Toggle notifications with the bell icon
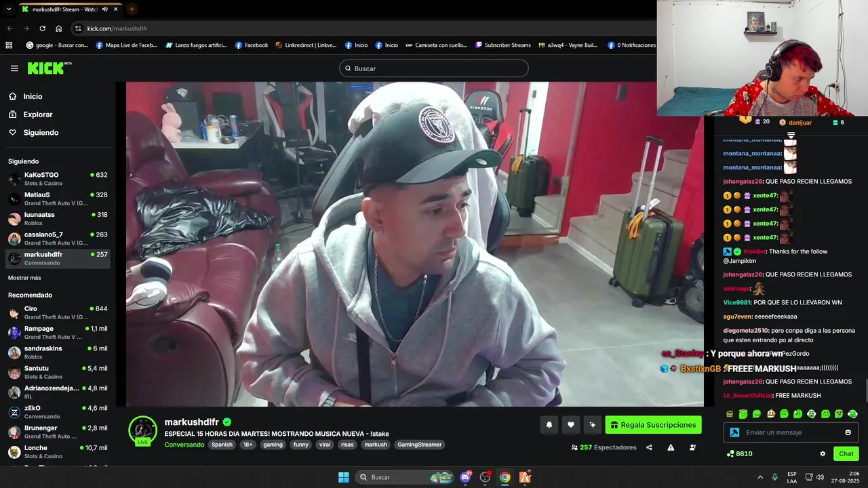Screen dimensions: 868x488 [x=549, y=425]
